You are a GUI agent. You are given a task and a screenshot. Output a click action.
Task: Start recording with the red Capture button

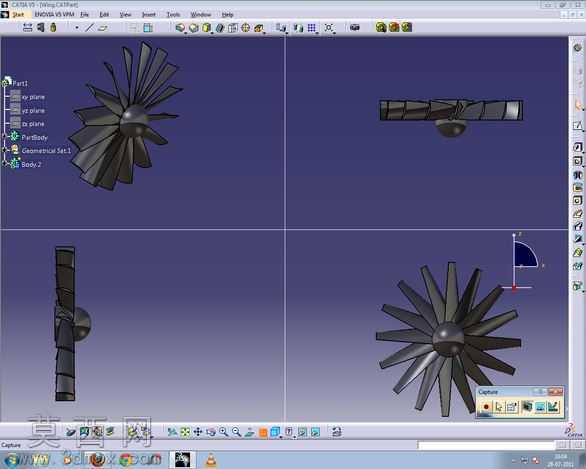click(486, 407)
